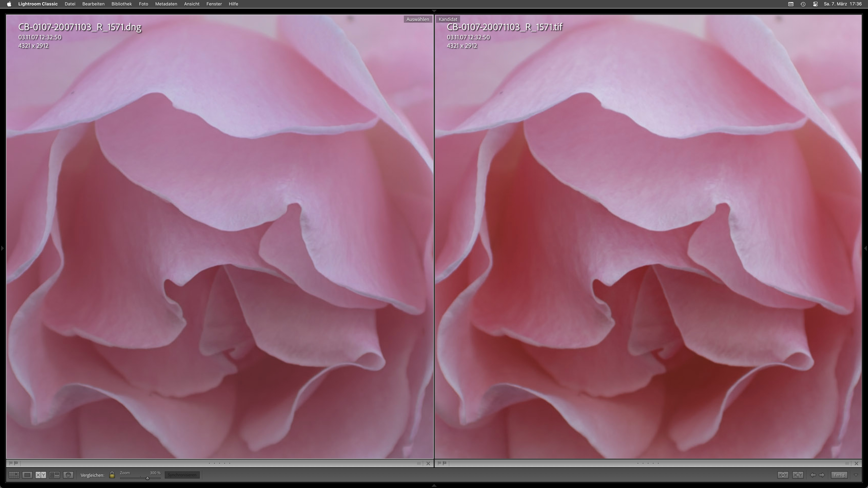The image size is (868, 488).
Task: Switch to Grid view icon
Action: (14, 475)
